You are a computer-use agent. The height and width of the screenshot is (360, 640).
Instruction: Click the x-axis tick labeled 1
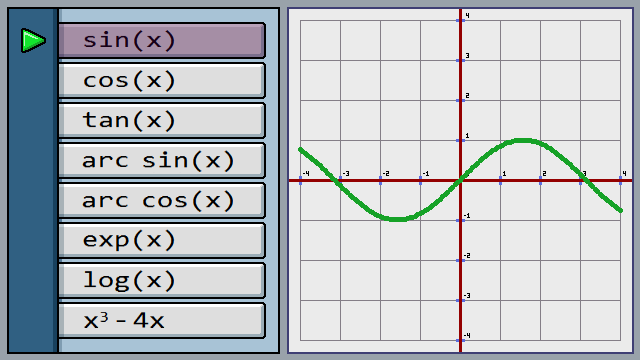(x=500, y=180)
